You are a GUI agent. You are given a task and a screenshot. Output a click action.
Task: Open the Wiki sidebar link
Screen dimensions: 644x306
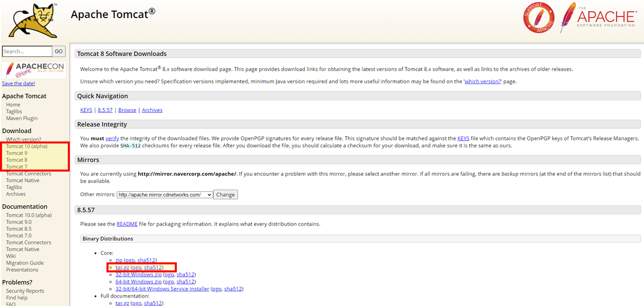click(11, 256)
